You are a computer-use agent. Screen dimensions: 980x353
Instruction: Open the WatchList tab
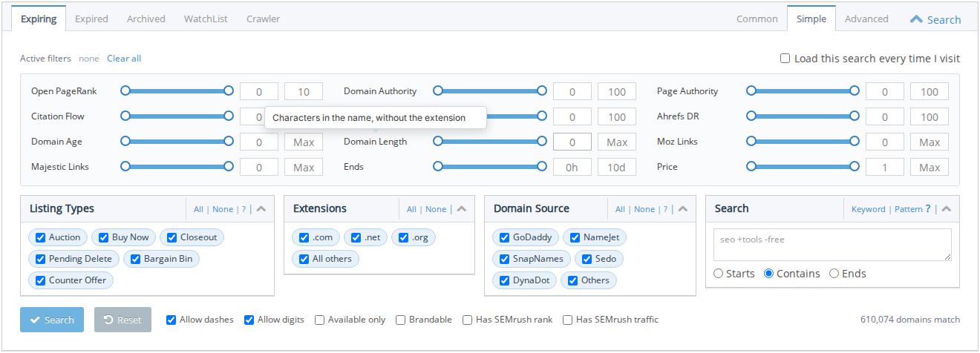(206, 19)
